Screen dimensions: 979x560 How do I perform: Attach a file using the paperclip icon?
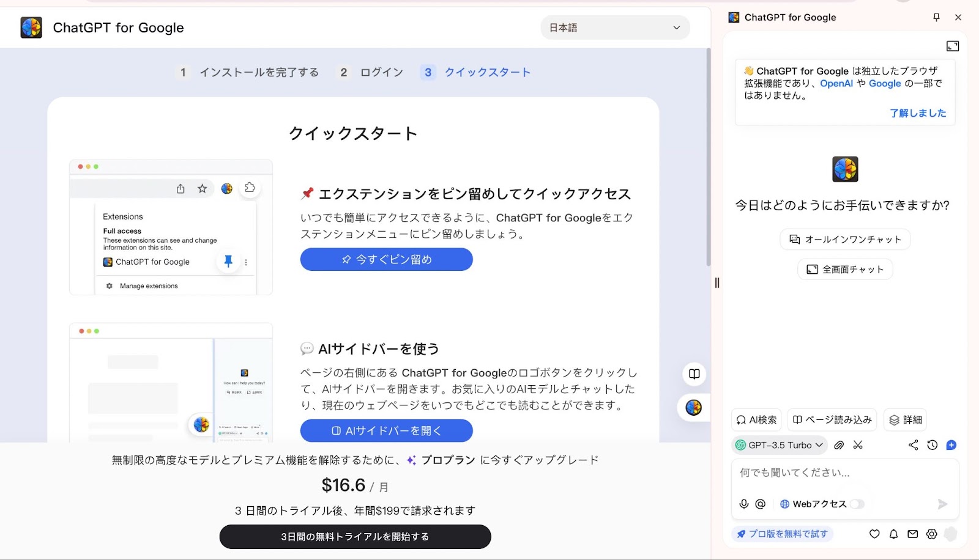point(839,445)
